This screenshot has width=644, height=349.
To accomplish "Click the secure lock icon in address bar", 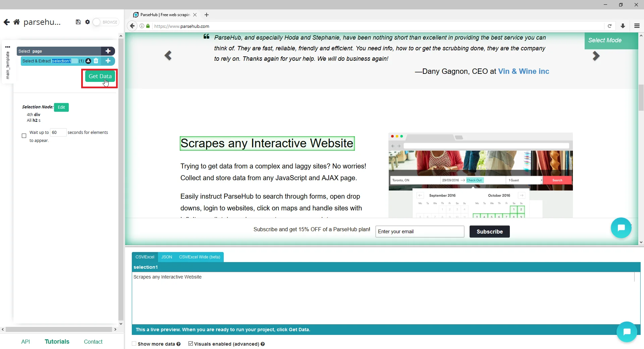I will tap(148, 26).
